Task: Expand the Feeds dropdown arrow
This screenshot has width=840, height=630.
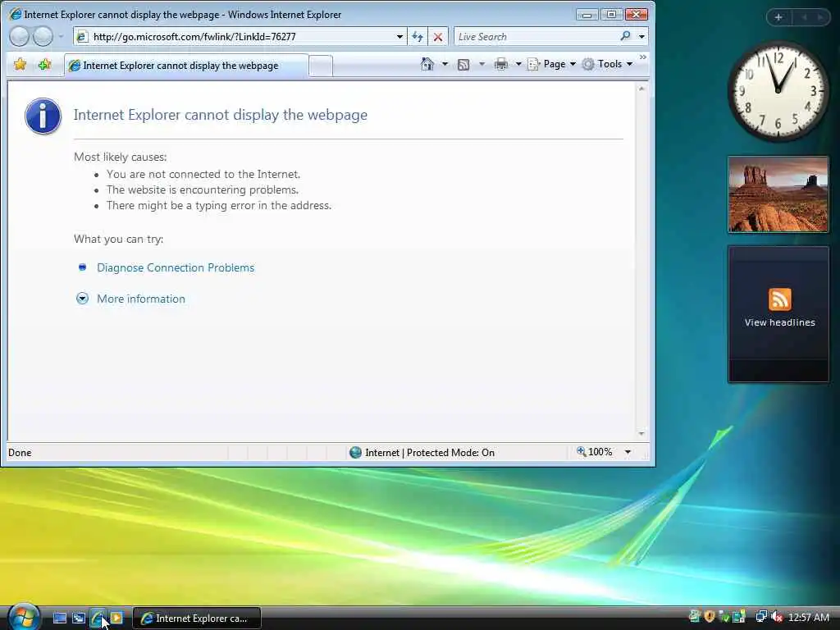Action: click(482, 64)
